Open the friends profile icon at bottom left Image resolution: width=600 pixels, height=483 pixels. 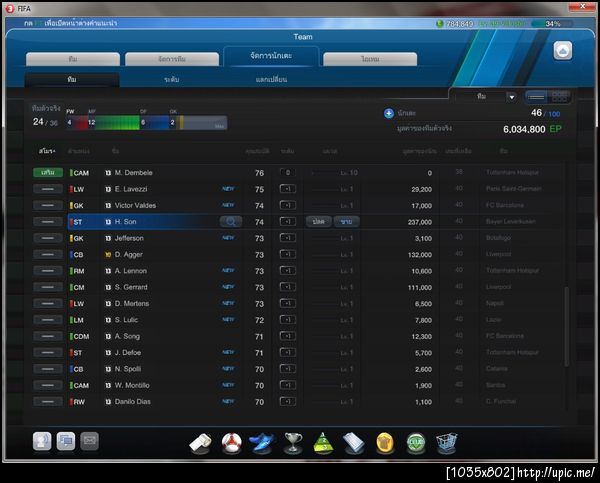coord(42,441)
